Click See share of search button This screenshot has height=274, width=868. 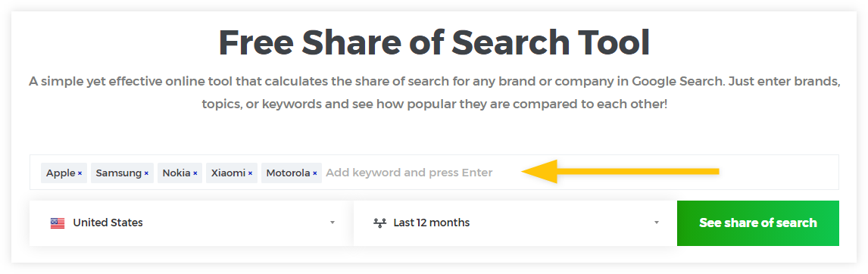(x=758, y=223)
